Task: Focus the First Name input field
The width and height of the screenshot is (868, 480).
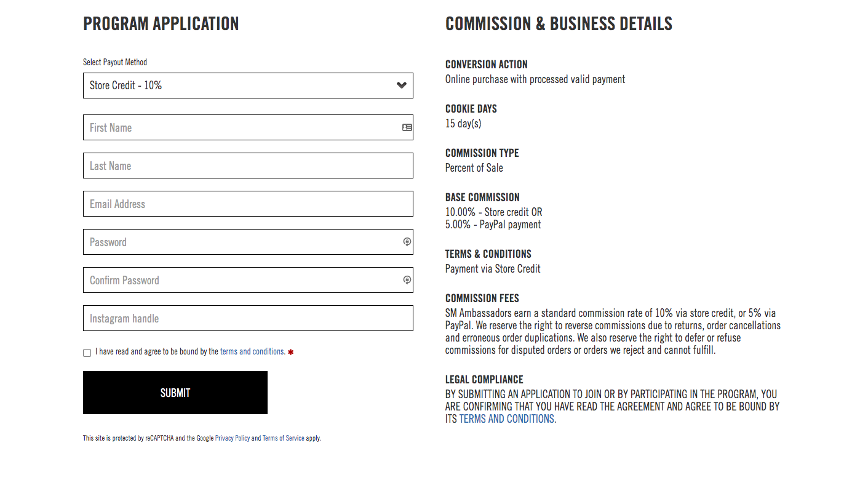Action: [248, 127]
